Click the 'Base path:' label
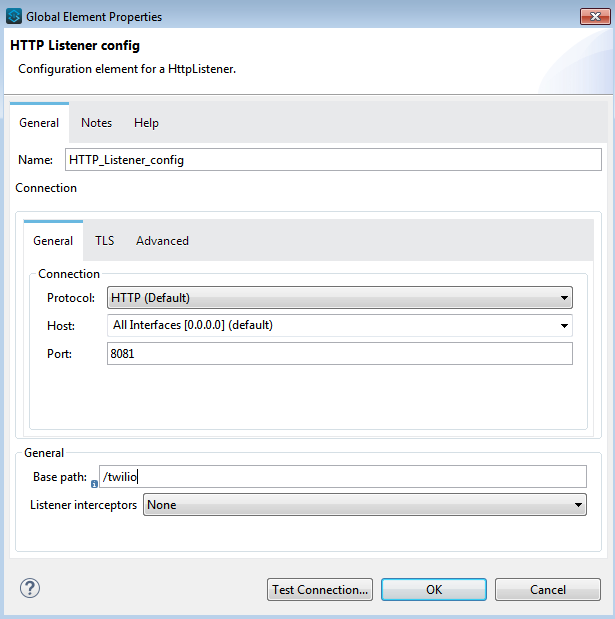Screen dimensions: 615x619 click(60, 477)
